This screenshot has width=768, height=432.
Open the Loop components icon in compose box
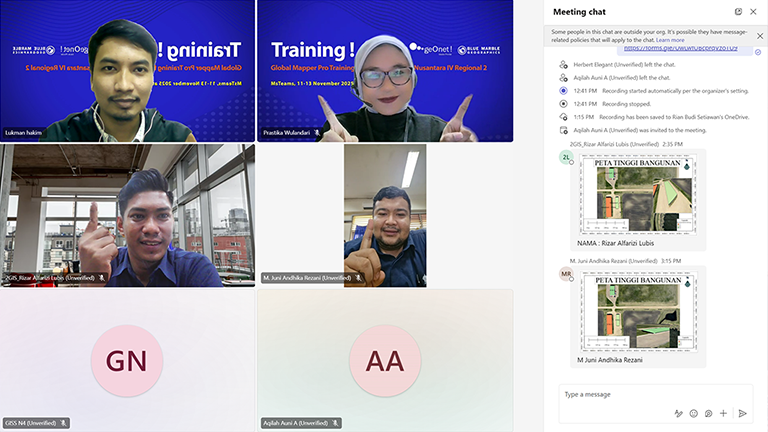click(708, 413)
